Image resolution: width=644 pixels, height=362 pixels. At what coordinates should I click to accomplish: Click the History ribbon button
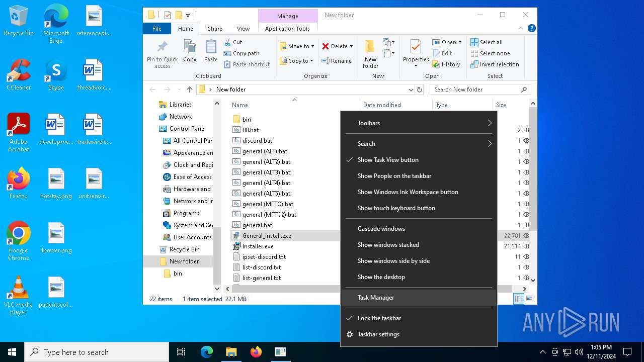[x=446, y=64]
